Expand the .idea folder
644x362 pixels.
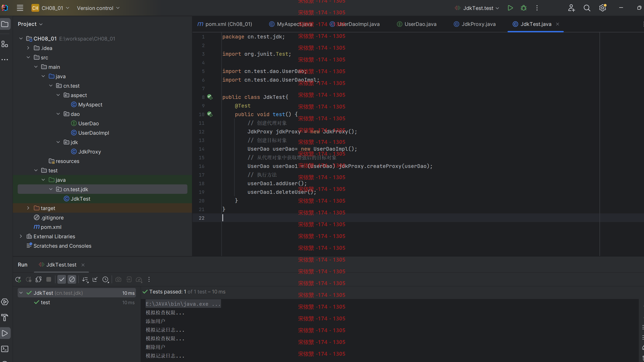(28, 48)
